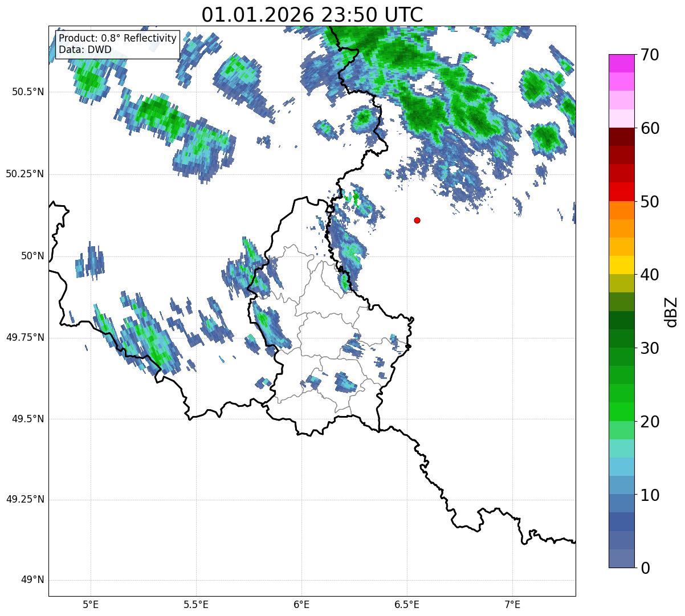Click the Product: 0.8° Reflectivity label
This screenshot has width=685, height=616.
[x=118, y=39]
